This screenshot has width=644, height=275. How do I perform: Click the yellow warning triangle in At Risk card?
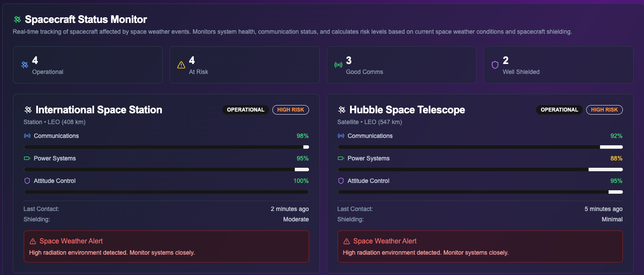pos(182,65)
